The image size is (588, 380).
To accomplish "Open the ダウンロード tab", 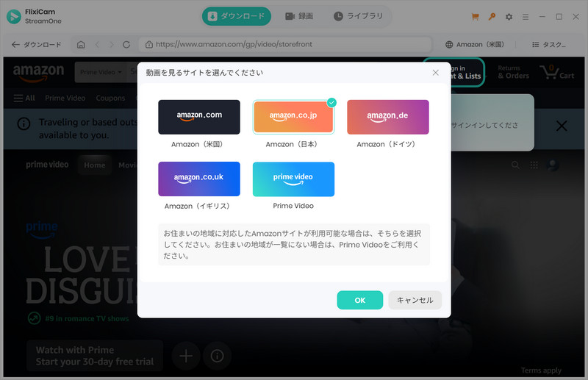I will click(236, 16).
